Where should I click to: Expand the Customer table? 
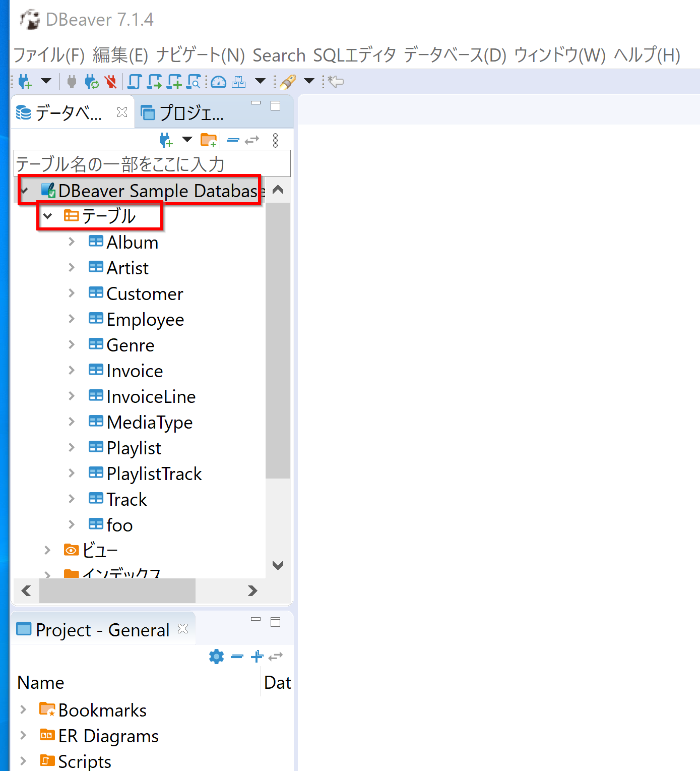pyautogui.click(x=72, y=293)
